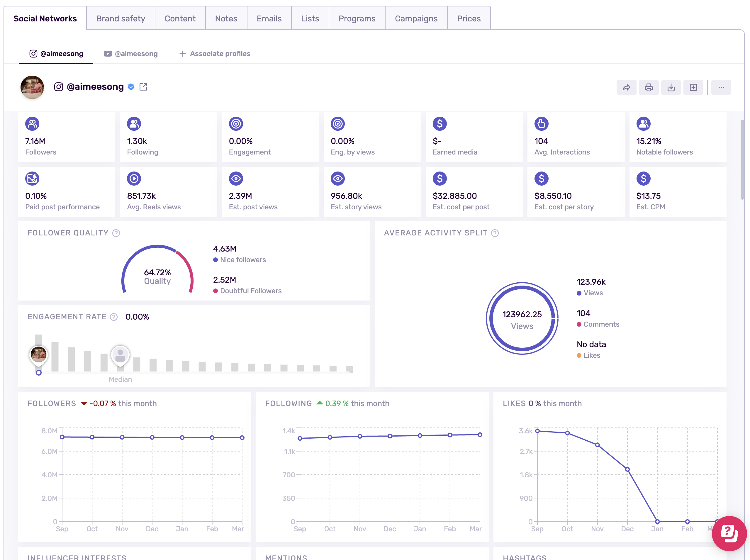Click the Earned media dollar icon
The image size is (750, 560).
click(440, 124)
